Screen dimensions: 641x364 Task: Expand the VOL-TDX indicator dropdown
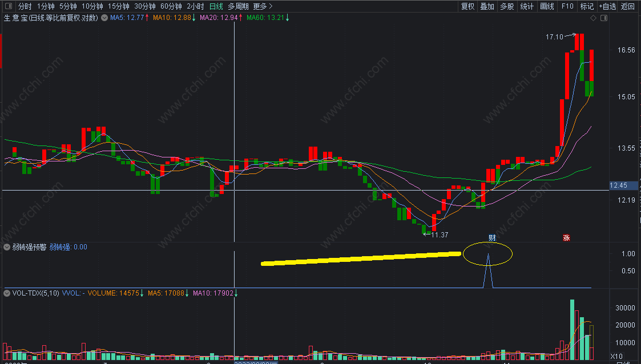coord(7,293)
